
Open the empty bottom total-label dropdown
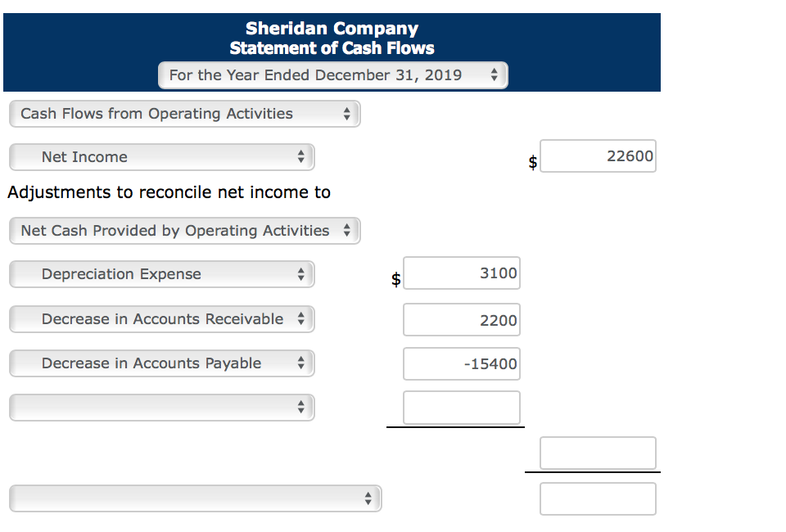click(x=195, y=498)
